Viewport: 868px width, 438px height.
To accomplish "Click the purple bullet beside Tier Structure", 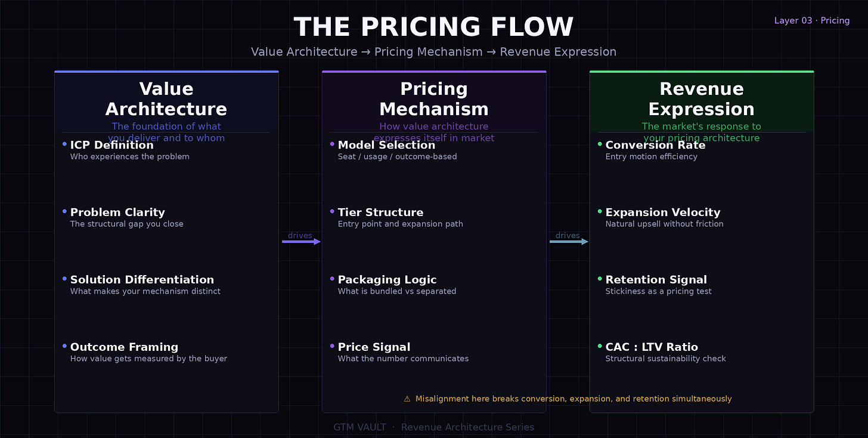I will (332, 211).
